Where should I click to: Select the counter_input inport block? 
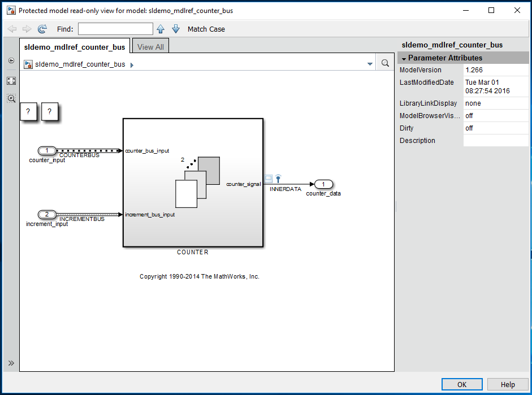point(47,150)
